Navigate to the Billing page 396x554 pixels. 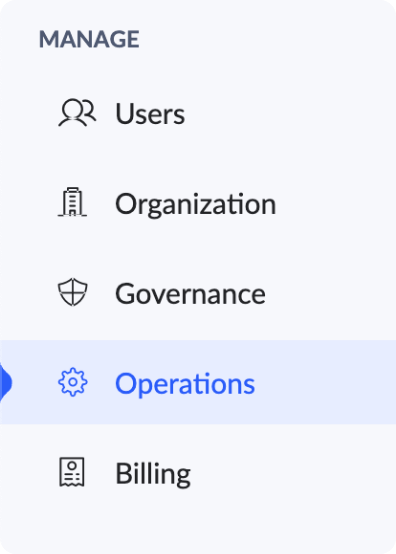point(198,473)
